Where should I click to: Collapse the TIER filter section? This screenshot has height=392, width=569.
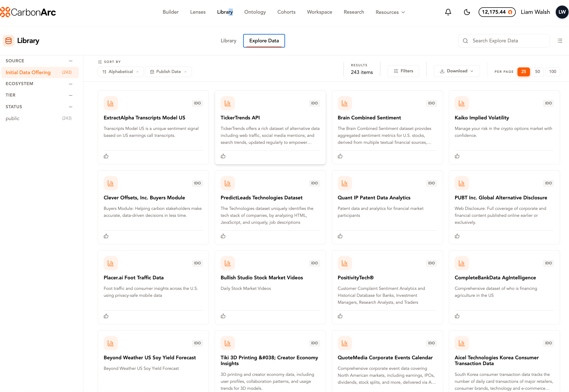click(71, 95)
